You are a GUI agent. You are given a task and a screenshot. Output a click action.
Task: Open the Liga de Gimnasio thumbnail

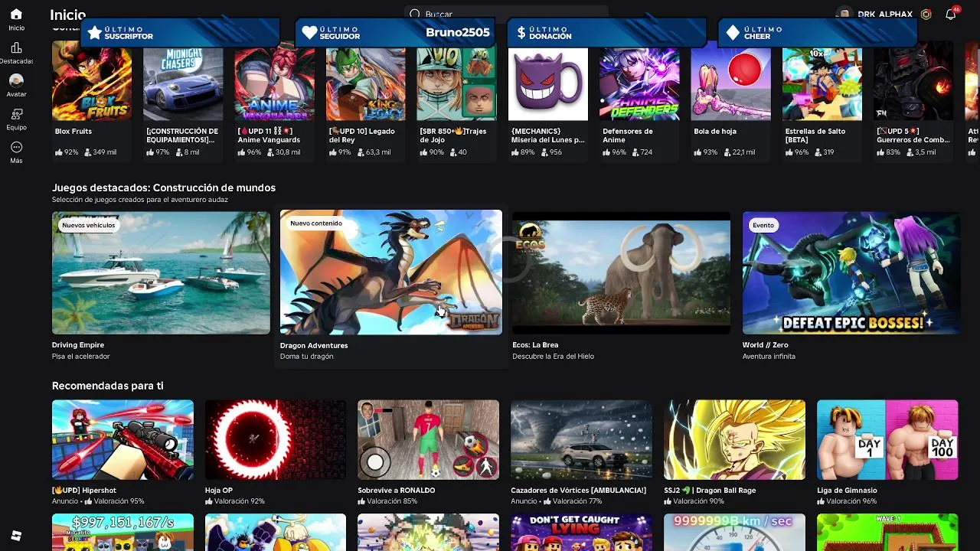(887, 440)
